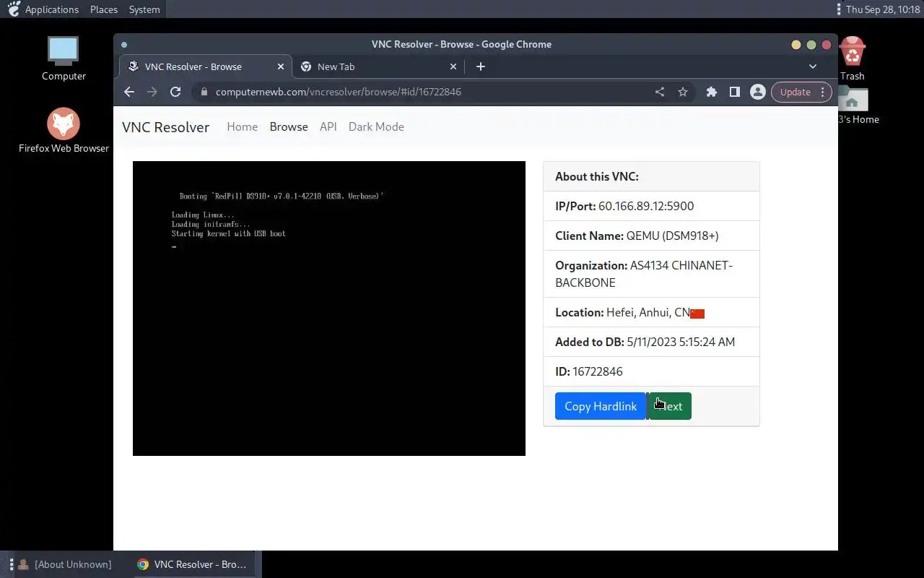Screen dimensions: 924x578
Task: Reload the VNC Resolver page
Action: 175,92
